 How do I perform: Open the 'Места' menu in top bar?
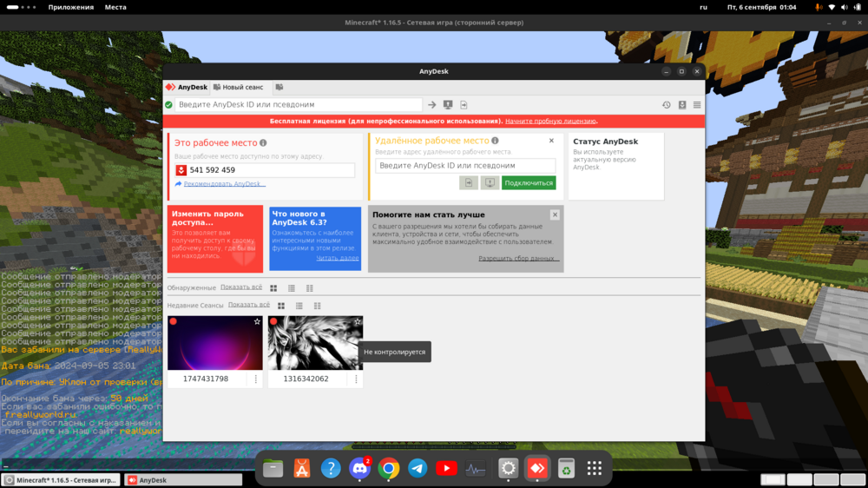coord(115,7)
